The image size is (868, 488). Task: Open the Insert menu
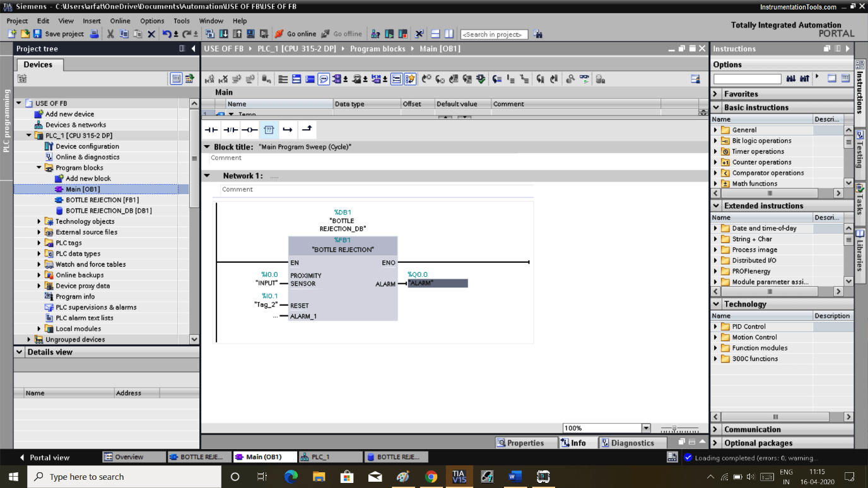tap(91, 21)
